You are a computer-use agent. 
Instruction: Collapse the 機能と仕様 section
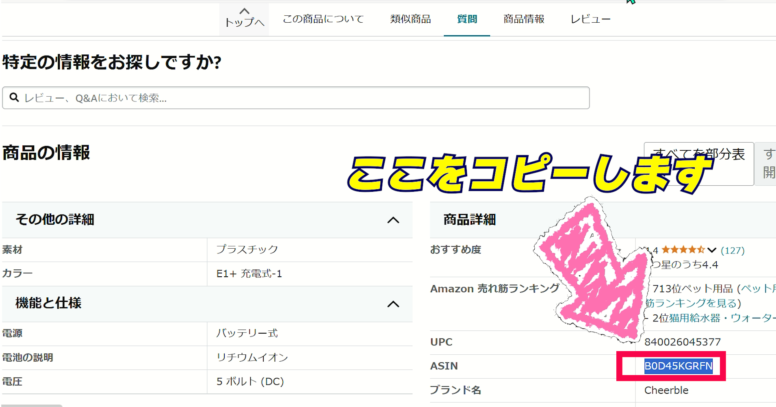(x=393, y=303)
